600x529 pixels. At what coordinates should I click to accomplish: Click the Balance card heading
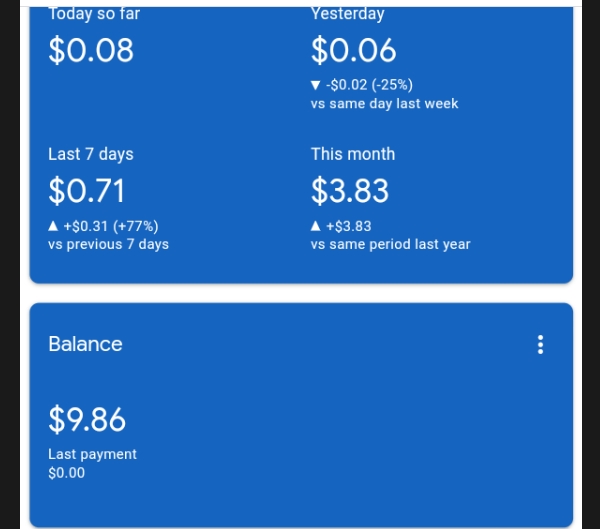(x=85, y=344)
